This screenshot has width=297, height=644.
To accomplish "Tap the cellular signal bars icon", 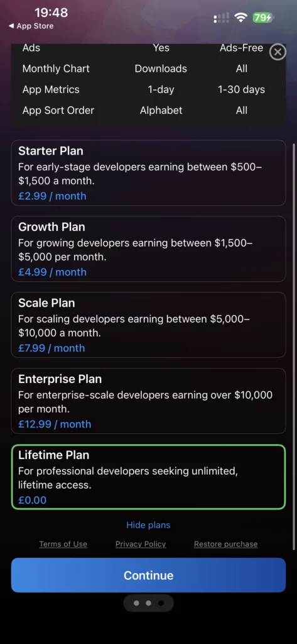I will tap(222, 18).
